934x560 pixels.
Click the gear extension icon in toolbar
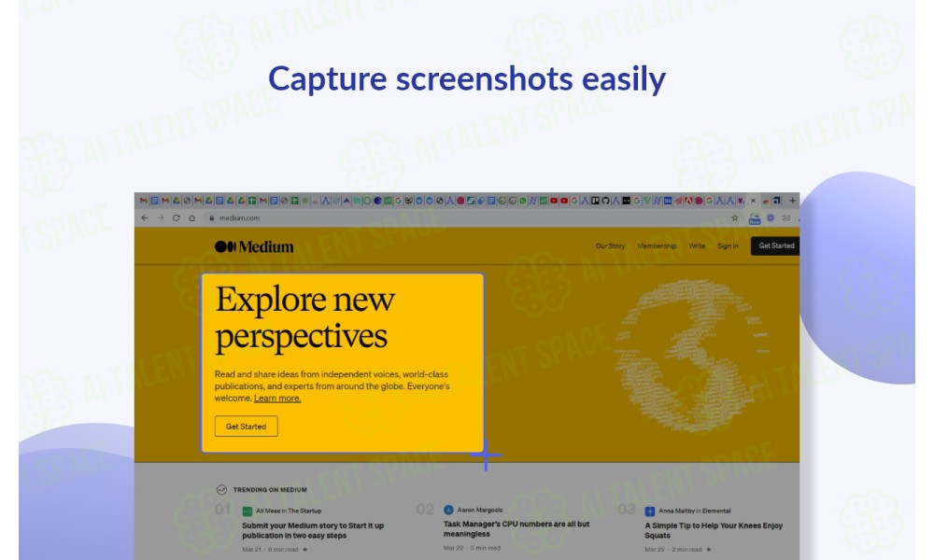pos(771,217)
